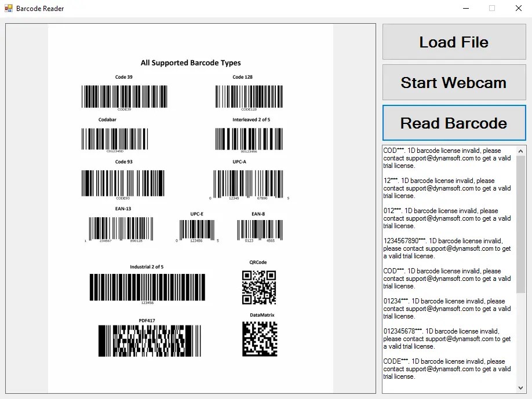The width and height of the screenshot is (532, 399).
Task: Click the All Supported Barcode Types heading
Action: click(191, 63)
